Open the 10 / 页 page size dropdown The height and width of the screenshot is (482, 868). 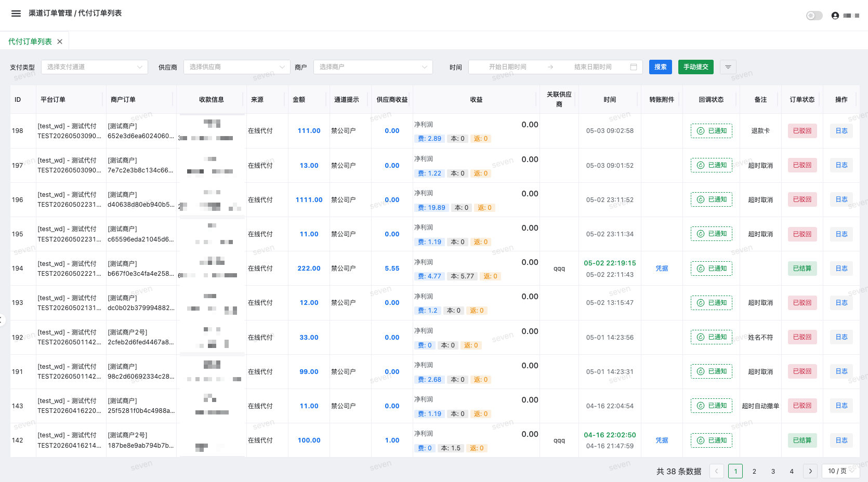tap(840, 471)
